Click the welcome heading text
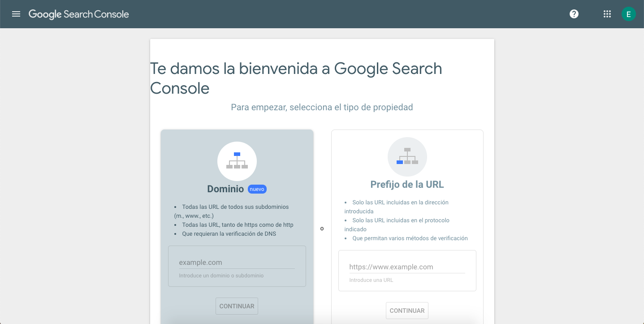Viewport: 644px width, 324px height. point(296,78)
